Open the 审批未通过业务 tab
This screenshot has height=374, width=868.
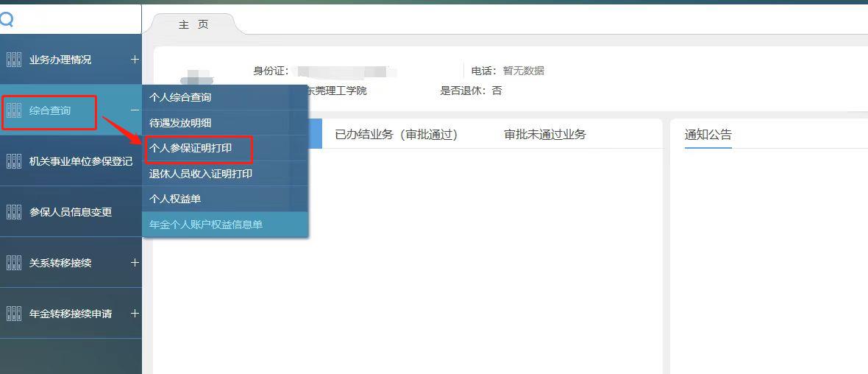coord(544,135)
